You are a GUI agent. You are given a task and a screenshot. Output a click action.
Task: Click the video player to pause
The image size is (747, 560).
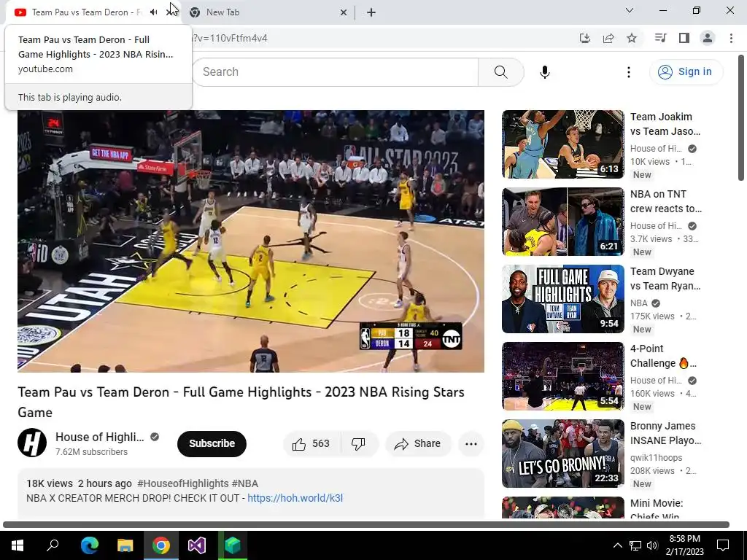(x=251, y=241)
